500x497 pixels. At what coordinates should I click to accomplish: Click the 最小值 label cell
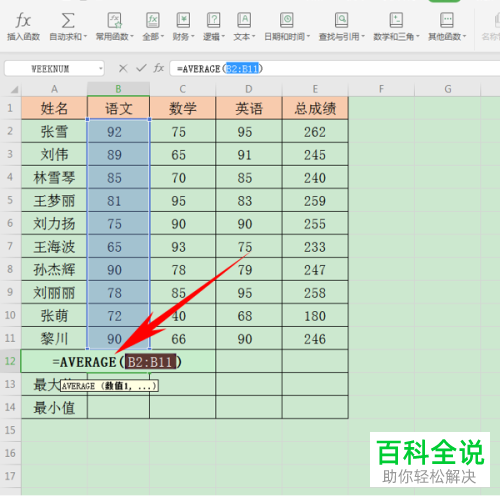54,407
